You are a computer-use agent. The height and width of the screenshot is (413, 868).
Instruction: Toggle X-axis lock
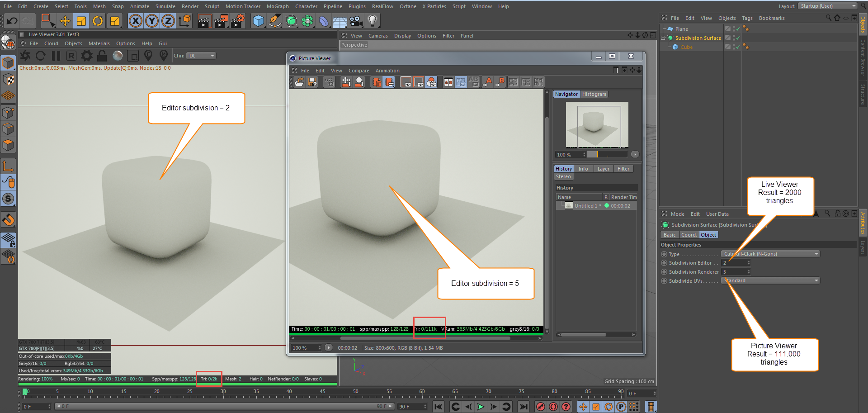[x=135, y=21]
